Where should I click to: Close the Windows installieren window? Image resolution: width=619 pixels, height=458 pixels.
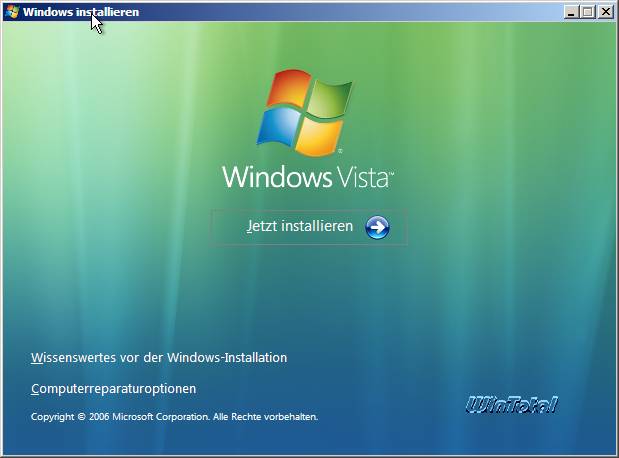[x=606, y=12]
